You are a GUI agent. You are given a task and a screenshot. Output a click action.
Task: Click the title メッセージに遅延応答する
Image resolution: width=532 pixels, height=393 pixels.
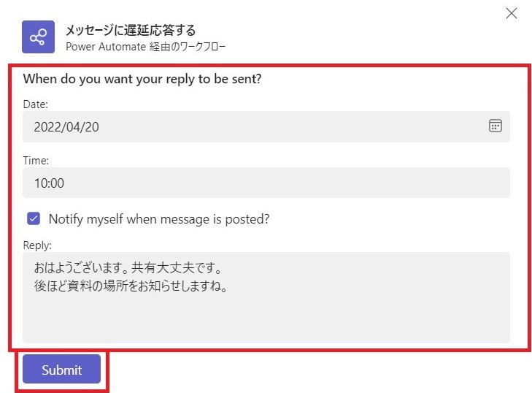pyautogui.click(x=131, y=30)
